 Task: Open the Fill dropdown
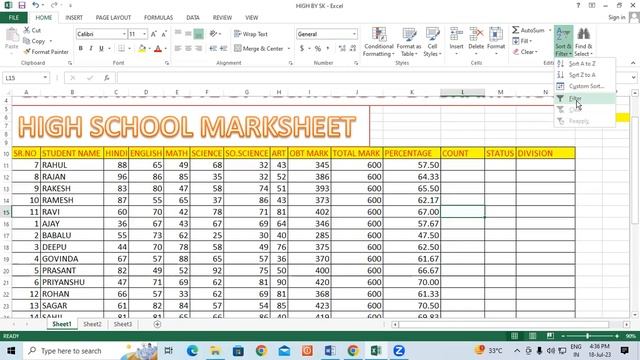(x=522, y=41)
